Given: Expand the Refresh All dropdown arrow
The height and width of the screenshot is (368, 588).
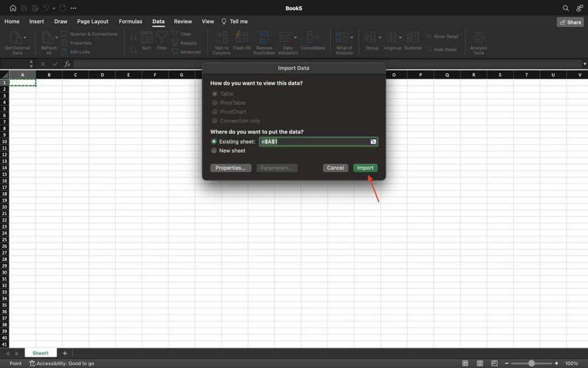Looking at the screenshot, I should click(57, 37).
